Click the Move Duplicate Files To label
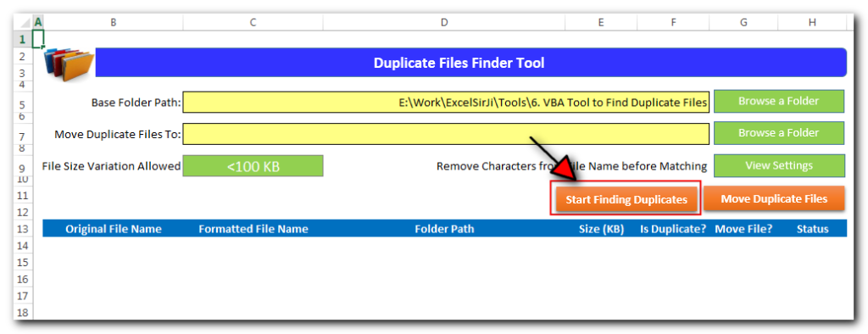 tap(118, 134)
